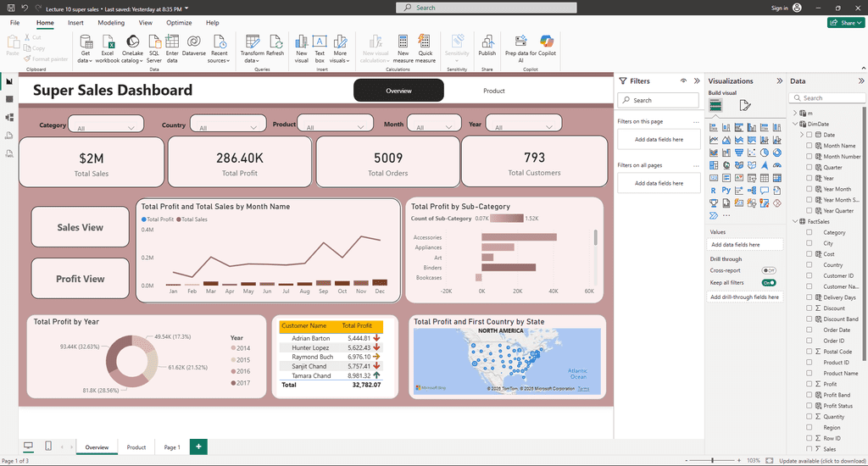Viewport: 868px width, 466px height.
Task: Collapse the DimDate table tree
Action: 795,124
